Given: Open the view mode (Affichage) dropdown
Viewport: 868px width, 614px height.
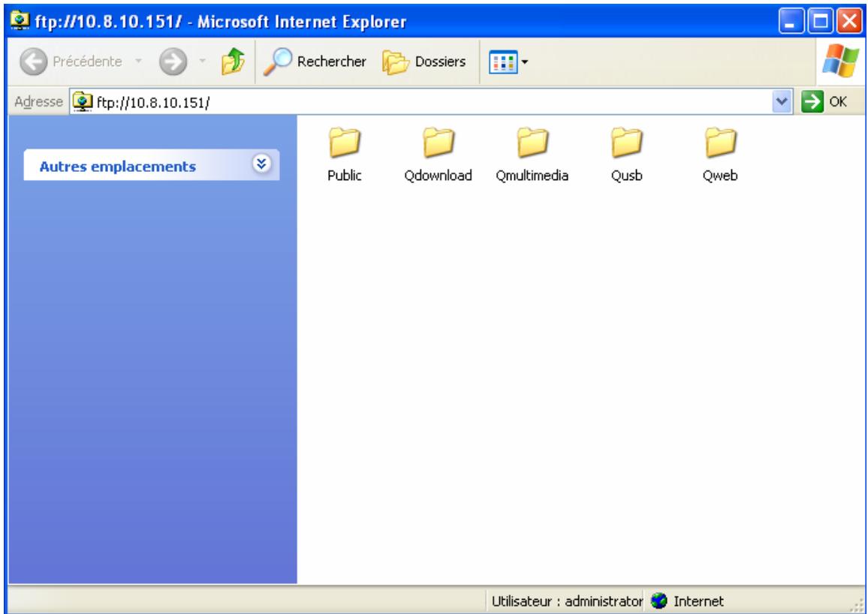Looking at the screenshot, I should [508, 62].
